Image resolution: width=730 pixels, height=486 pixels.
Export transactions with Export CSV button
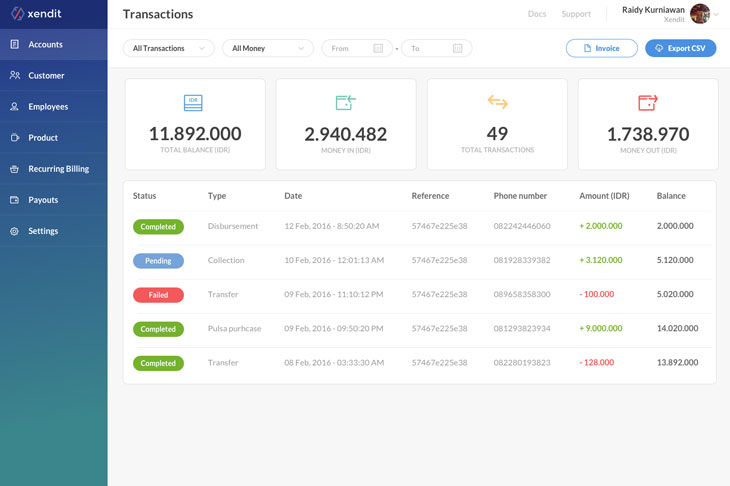[680, 48]
